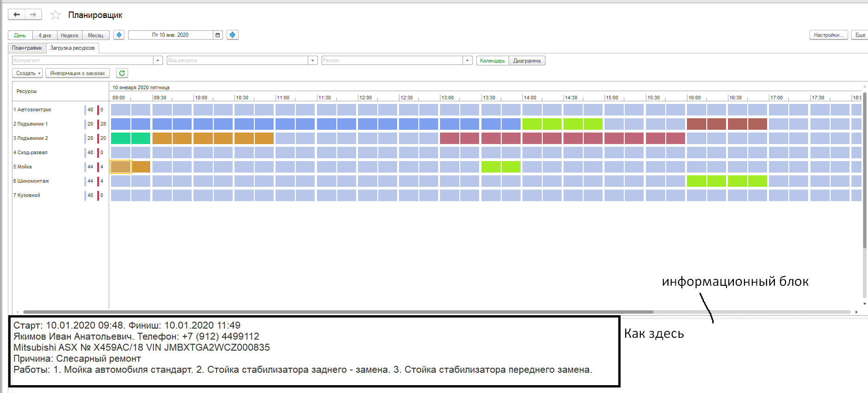Open the Загрузка ресурсов tab
This screenshot has height=393, width=868.
pyautogui.click(x=72, y=48)
